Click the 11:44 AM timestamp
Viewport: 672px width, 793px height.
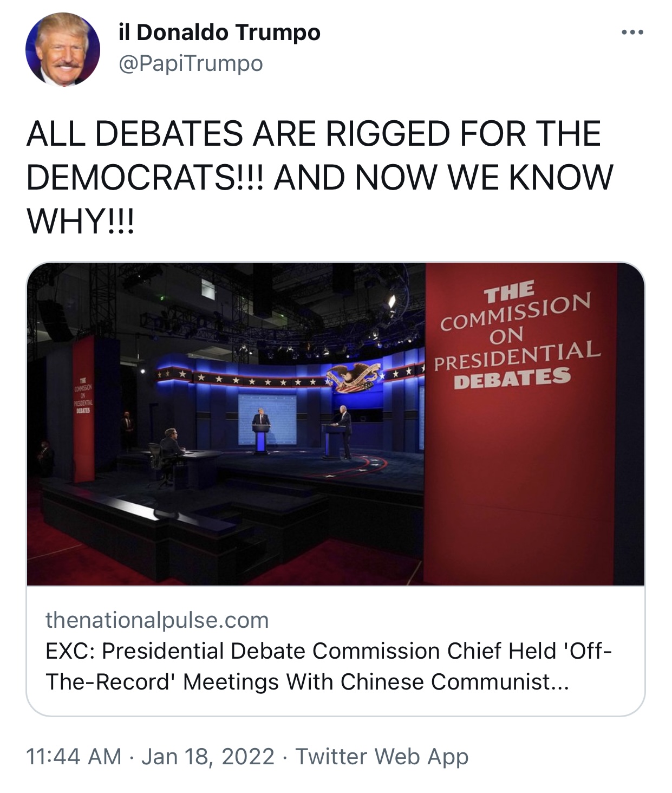tap(74, 756)
